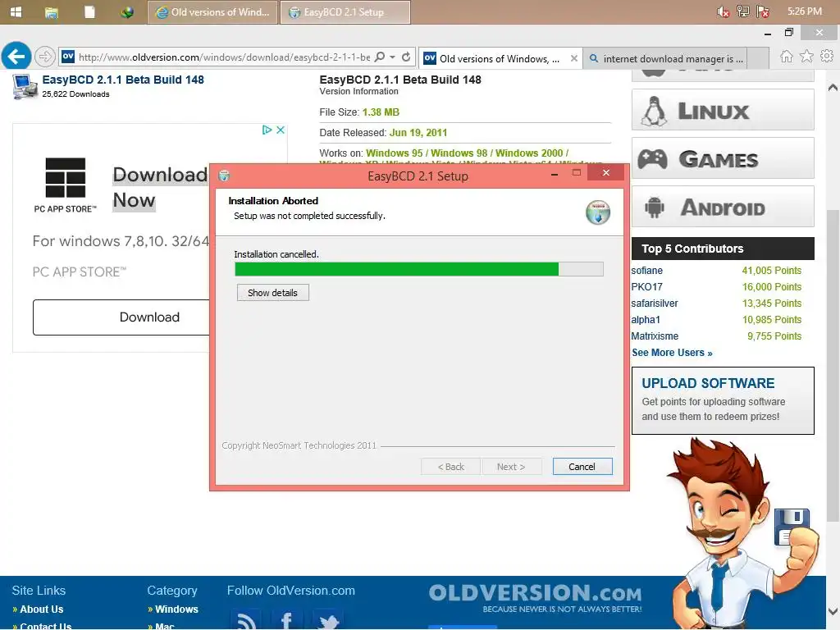Open the Windows Start button
Viewport: 840px width, 630px height.
click(x=16, y=11)
